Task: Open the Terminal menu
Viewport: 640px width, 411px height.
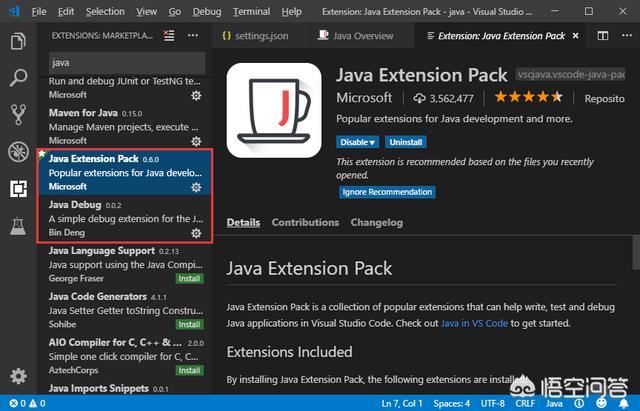Action: (x=251, y=11)
